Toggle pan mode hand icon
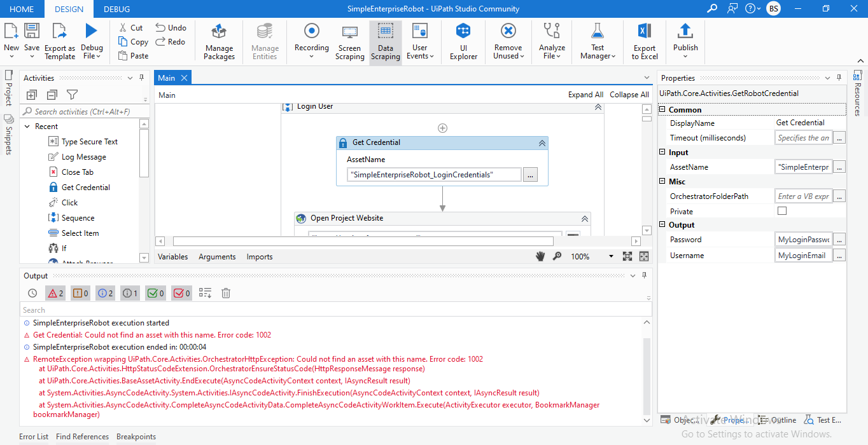 coord(540,256)
